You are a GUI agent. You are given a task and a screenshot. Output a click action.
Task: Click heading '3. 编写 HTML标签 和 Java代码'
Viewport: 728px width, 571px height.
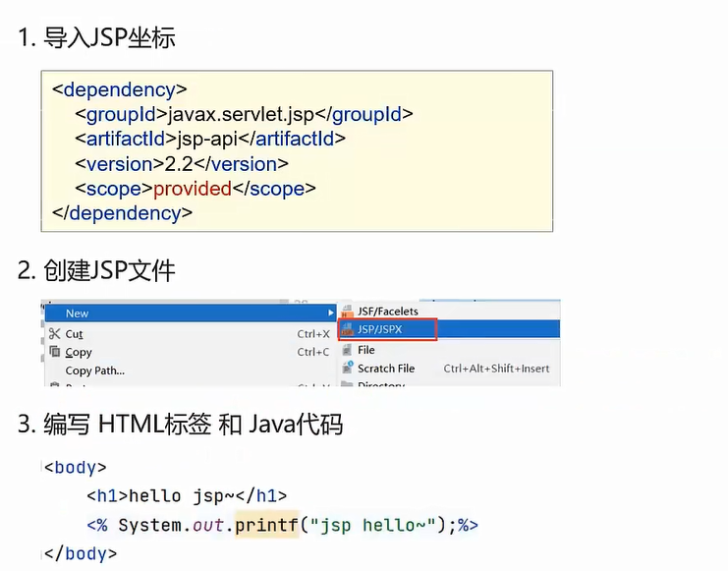180,424
